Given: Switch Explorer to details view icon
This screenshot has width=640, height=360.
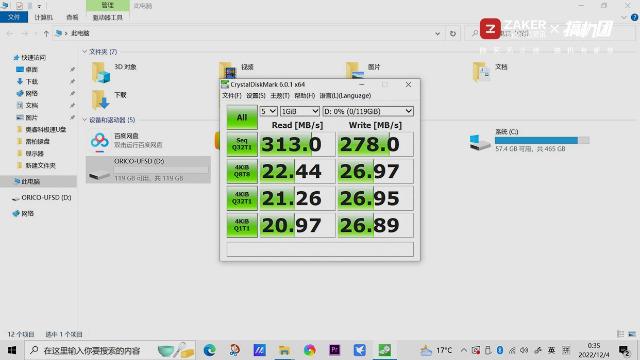Looking at the screenshot, I should 620,333.
